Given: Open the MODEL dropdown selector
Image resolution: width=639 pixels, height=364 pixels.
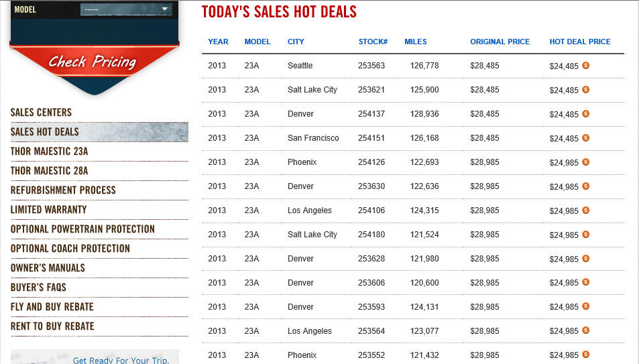Looking at the screenshot, I should tap(126, 9).
